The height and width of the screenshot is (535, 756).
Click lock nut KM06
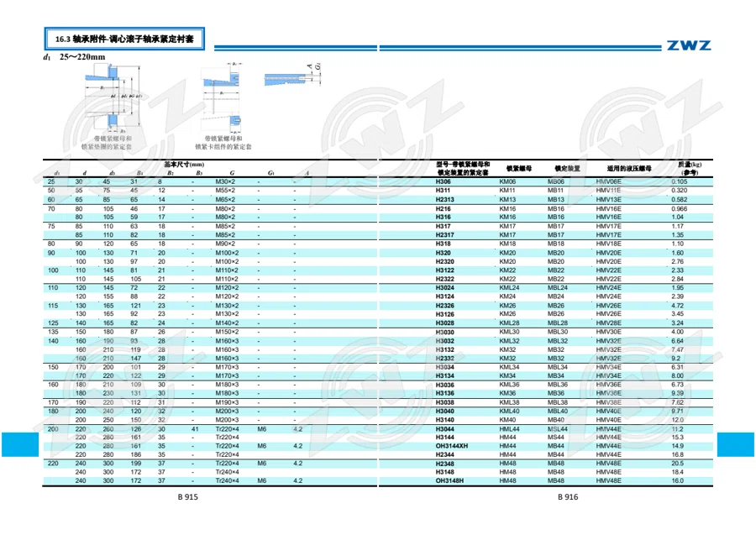tap(507, 181)
